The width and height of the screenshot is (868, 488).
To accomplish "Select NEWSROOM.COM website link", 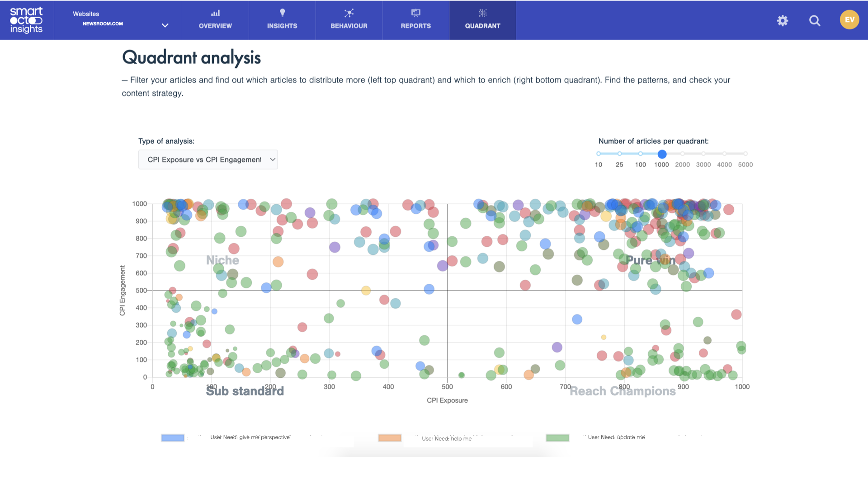I will (103, 23).
